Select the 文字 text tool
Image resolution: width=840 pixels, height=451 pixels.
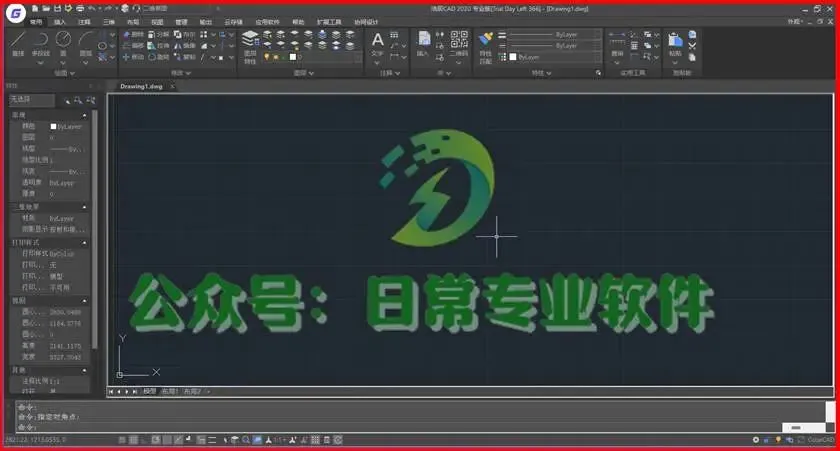[378, 44]
